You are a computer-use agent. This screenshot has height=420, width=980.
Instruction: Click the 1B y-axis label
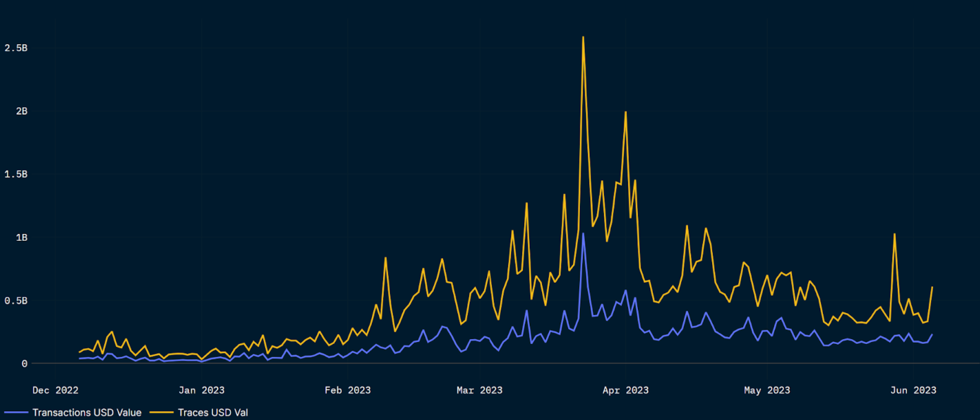click(x=22, y=238)
